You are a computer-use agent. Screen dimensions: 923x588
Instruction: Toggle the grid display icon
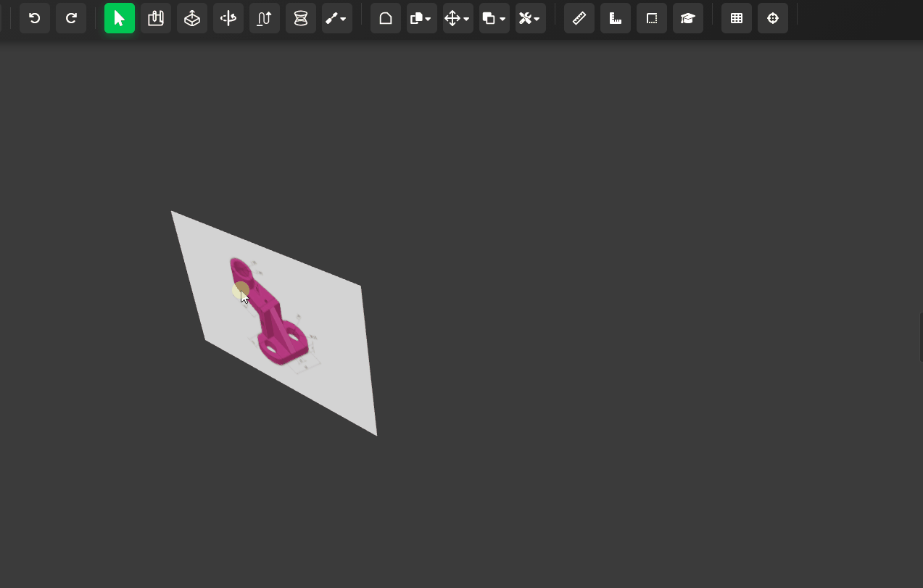point(737,18)
